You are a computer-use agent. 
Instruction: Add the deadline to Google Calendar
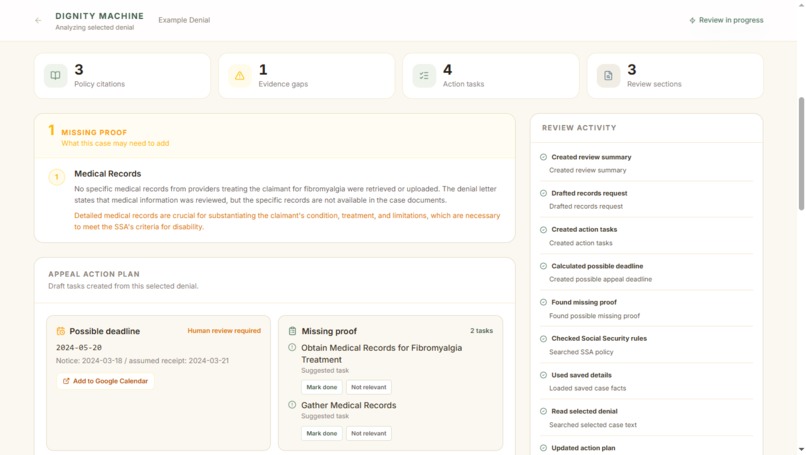pos(105,381)
